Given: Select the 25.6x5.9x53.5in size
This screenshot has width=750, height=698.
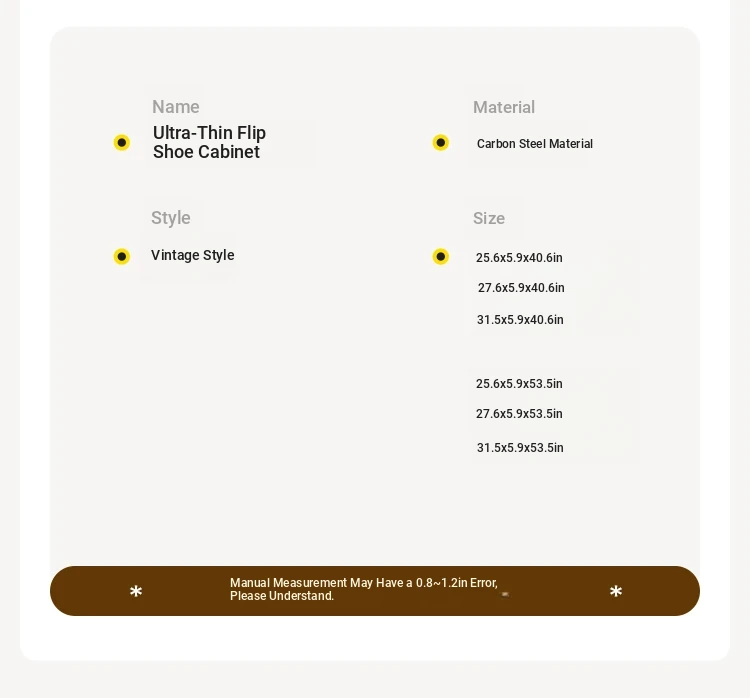Looking at the screenshot, I should coord(519,384).
